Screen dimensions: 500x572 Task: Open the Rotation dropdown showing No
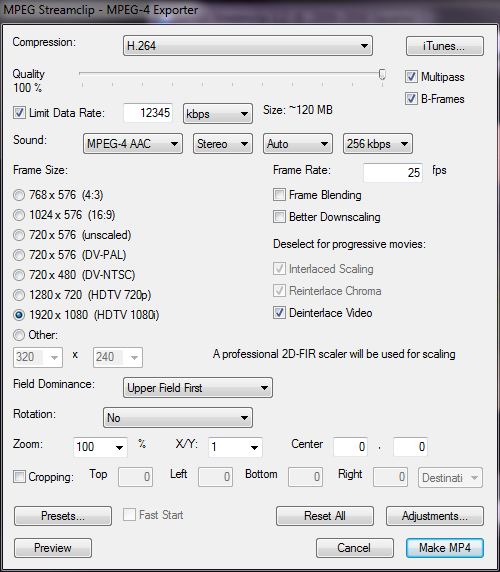[178, 418]
